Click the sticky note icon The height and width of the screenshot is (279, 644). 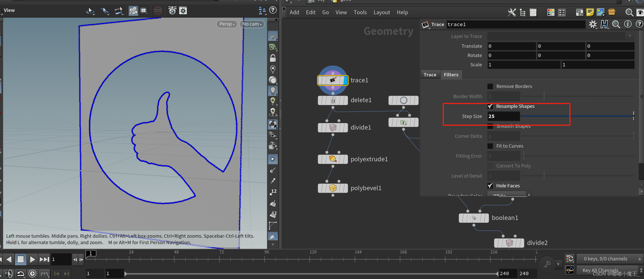[590, 12]
